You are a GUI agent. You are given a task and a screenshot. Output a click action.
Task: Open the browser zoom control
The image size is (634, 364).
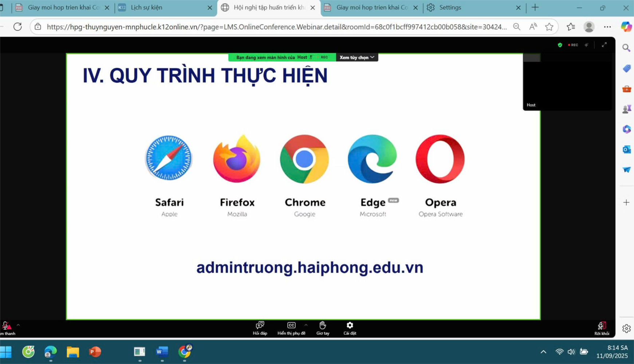coord(516,27)
